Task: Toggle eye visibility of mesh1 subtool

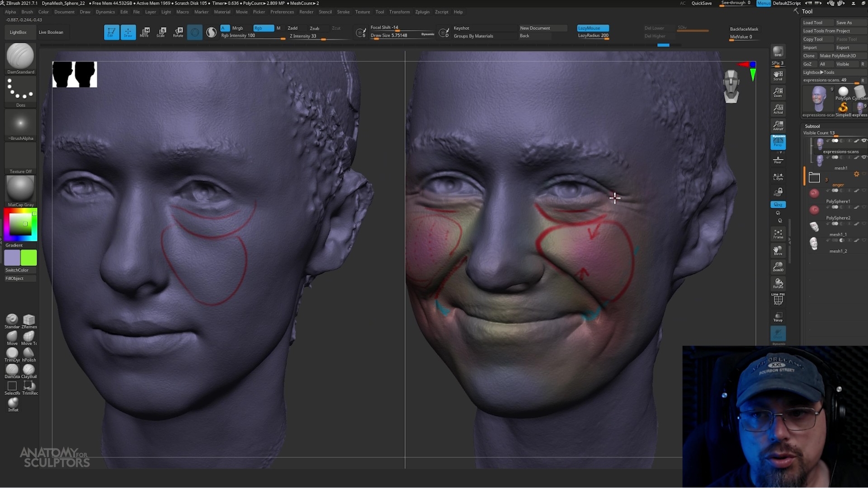Action: point(864,157)
